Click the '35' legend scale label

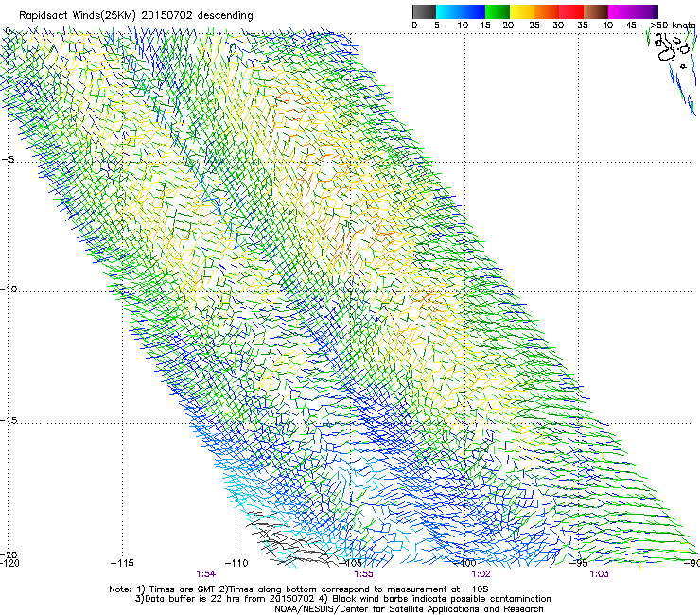(583, 26)
